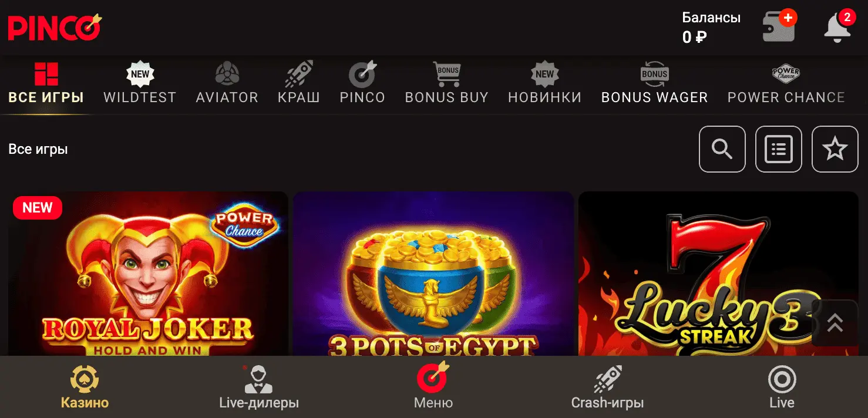Launch the Royal Joker game thumbnail
The image size is (868, 418).
coord(148,274)
